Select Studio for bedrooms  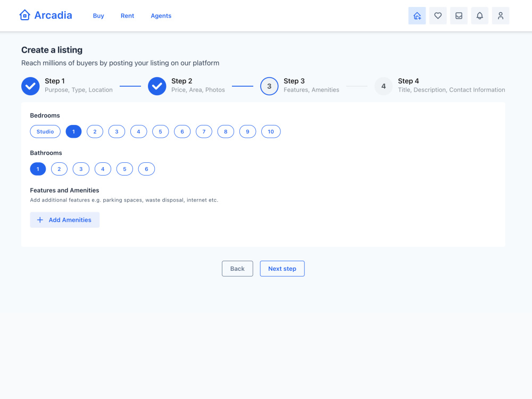pyautogui.click(x=45, y=131)
